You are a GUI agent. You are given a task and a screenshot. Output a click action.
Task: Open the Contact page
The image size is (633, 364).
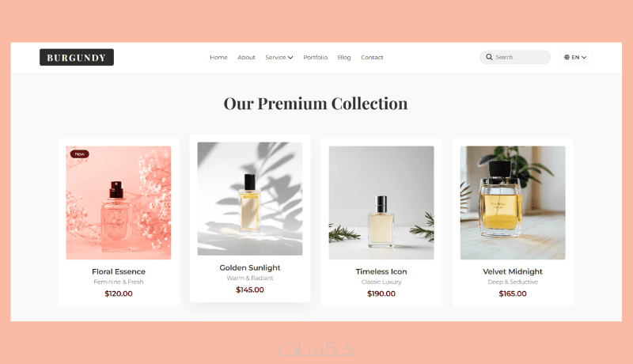click(x=372, y=57)
